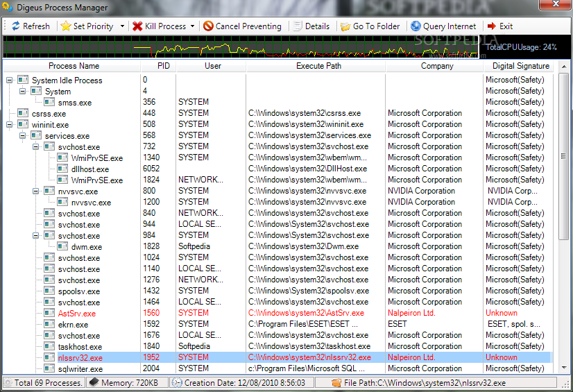
Task: Select the wininit.exe row name
Action: point(50,125)
